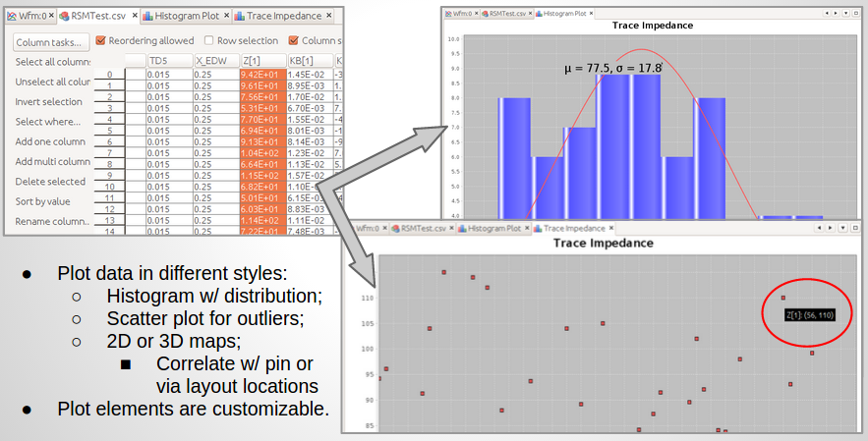This screenshot has width=868, height=441.
Task: Close the Histogram Plot tab in table panel
Action: pyautogui.click(x=227, y=17)
